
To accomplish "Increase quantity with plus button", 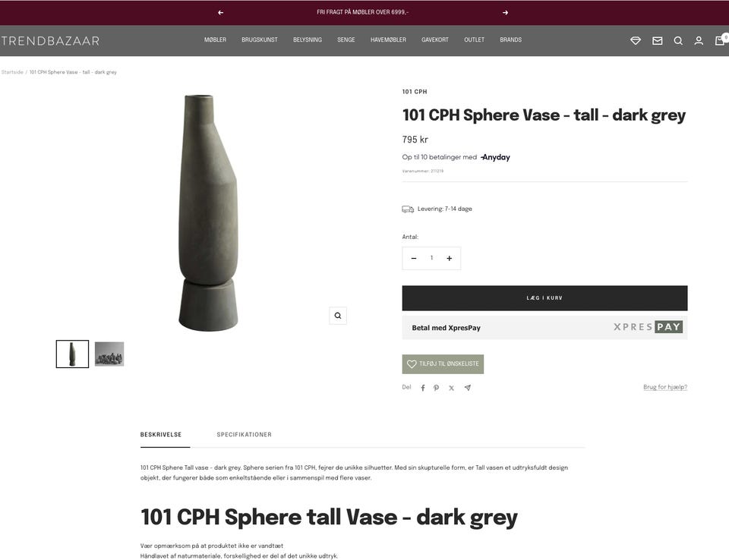I will coord(449,259).
